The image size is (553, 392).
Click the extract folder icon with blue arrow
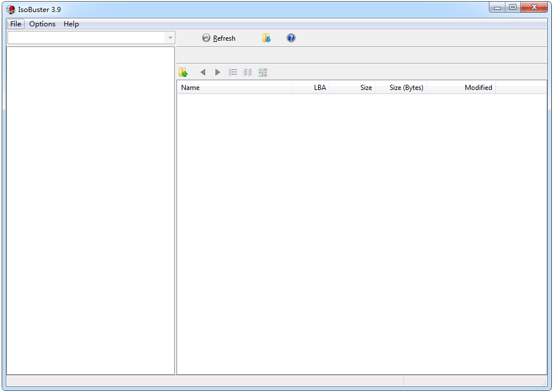[266, 38]
